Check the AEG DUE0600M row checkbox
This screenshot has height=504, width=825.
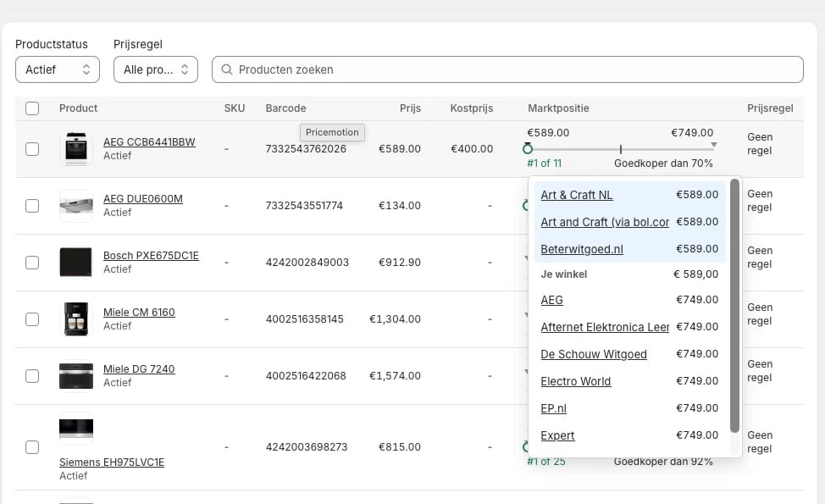coord(32,206)
